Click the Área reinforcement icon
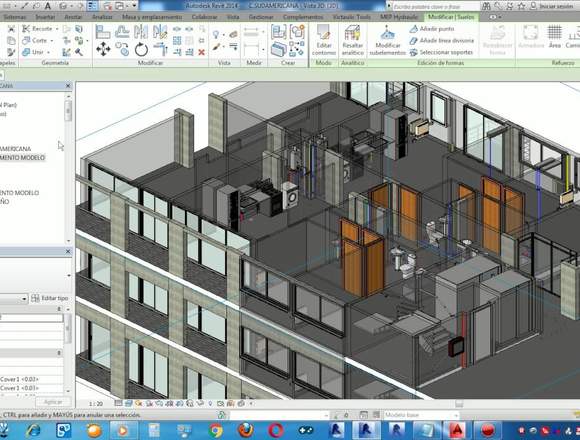Screen dimensions: 580x440 [554, 36]
